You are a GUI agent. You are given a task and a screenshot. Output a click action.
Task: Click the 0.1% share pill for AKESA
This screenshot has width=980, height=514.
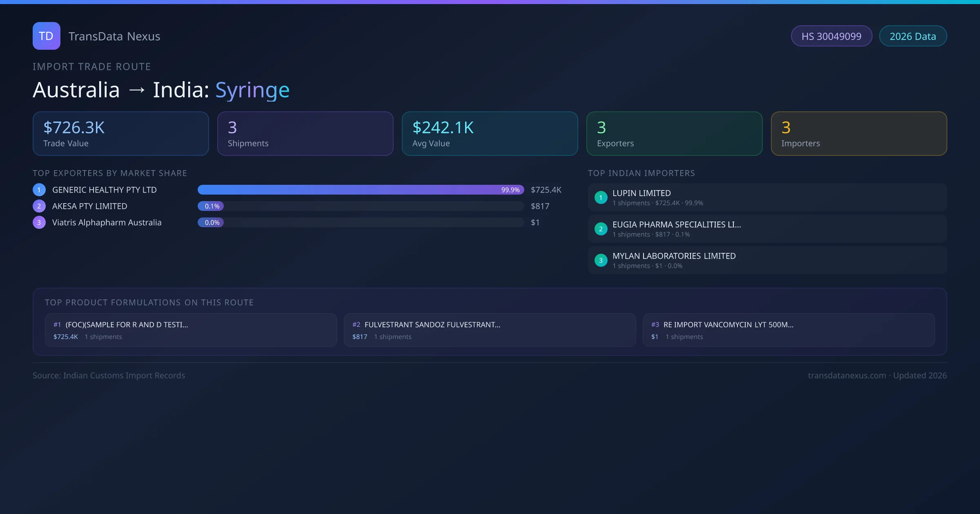click(212, 206)
